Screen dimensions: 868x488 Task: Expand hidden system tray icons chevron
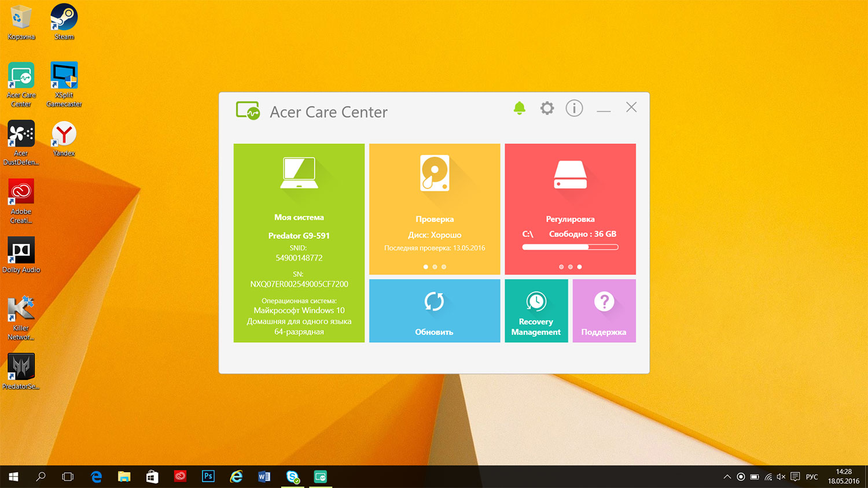click(x=727, y=477)
